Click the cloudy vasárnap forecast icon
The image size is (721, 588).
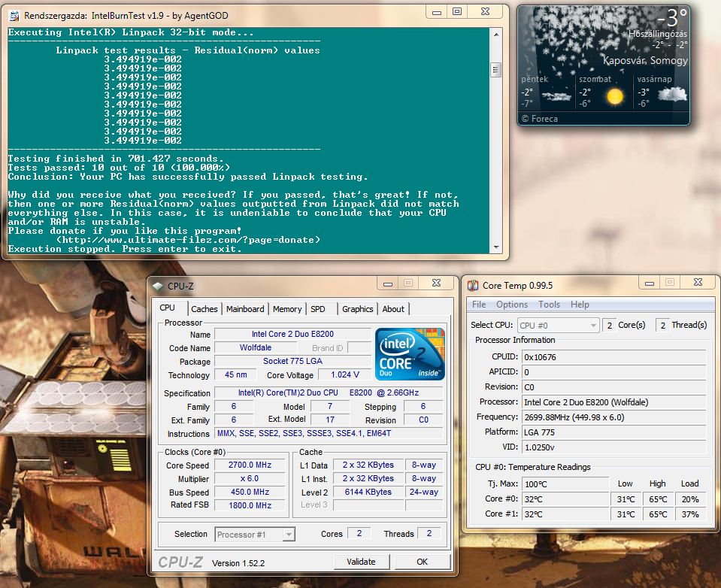672,94
